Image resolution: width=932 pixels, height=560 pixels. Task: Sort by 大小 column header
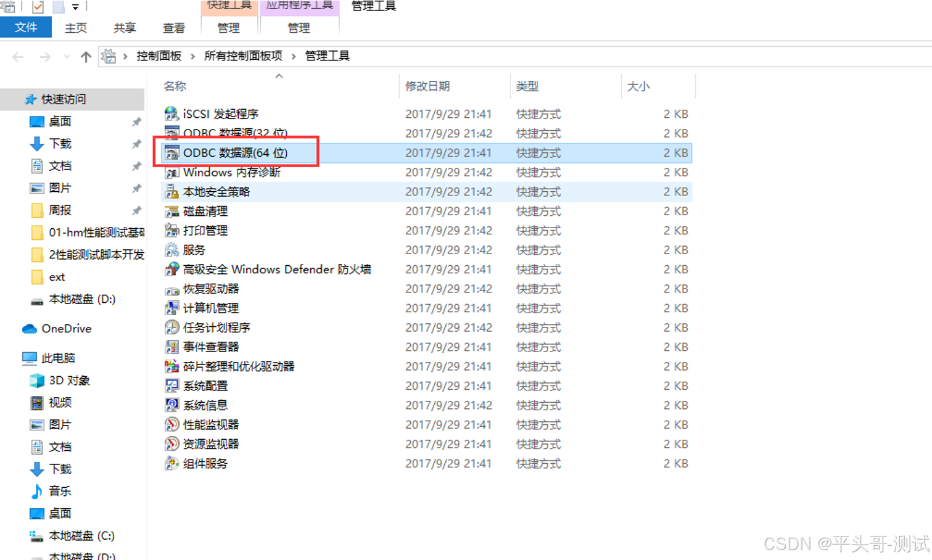pyautogui.click(x=638, y=86)
